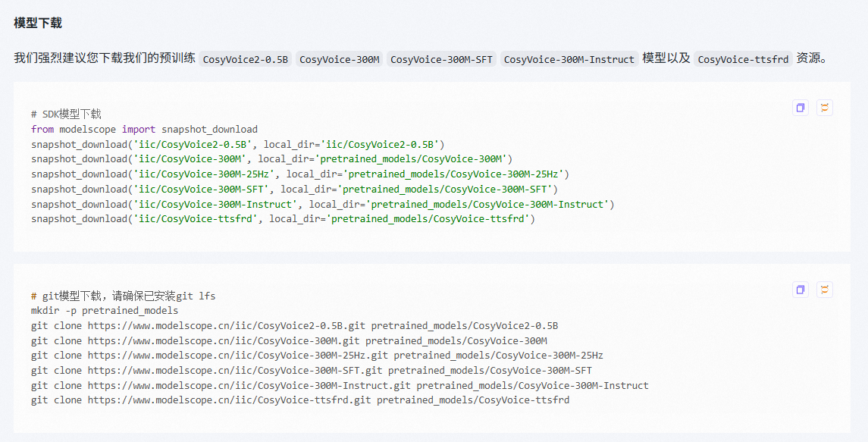868x442 pixels.
Task: Click the CosyVoice-300M code tag
Action: point(339,58)
